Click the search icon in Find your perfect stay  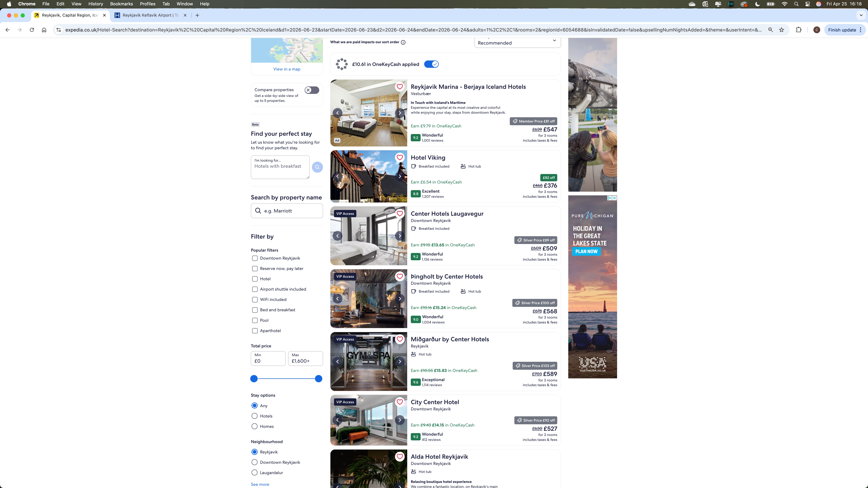click(x=317, y=167)
